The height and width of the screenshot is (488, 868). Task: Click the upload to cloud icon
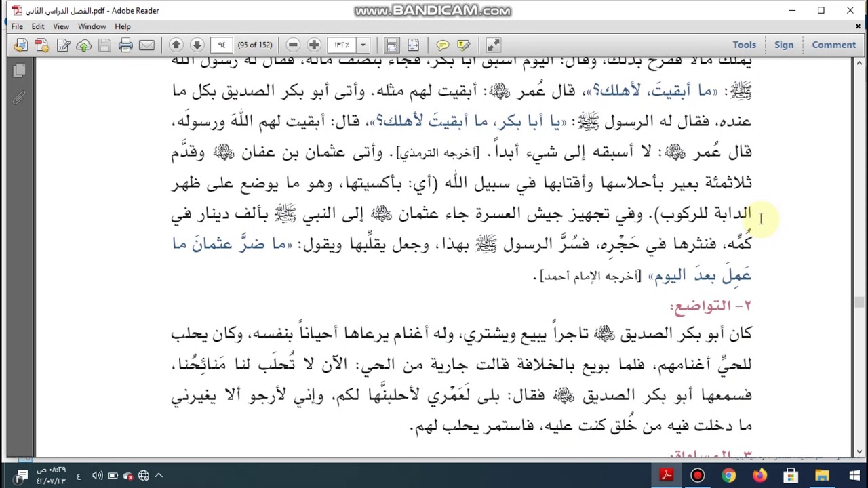[x=84, y=45]
